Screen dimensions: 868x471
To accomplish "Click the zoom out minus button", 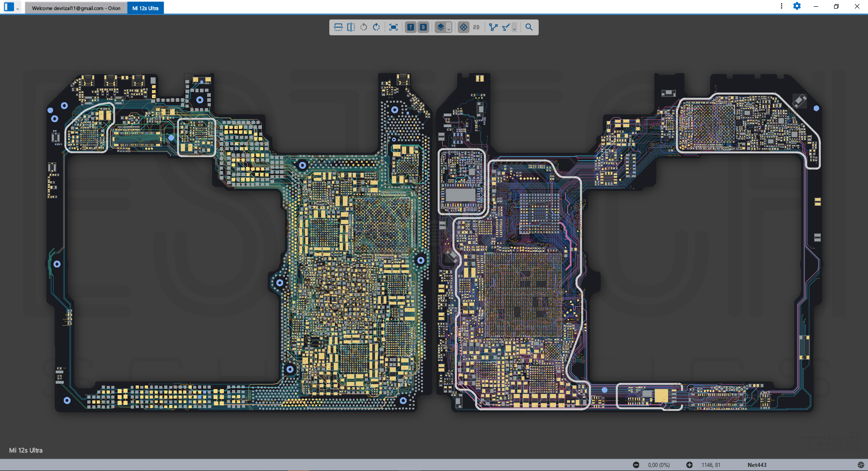I will click(636, 465).
